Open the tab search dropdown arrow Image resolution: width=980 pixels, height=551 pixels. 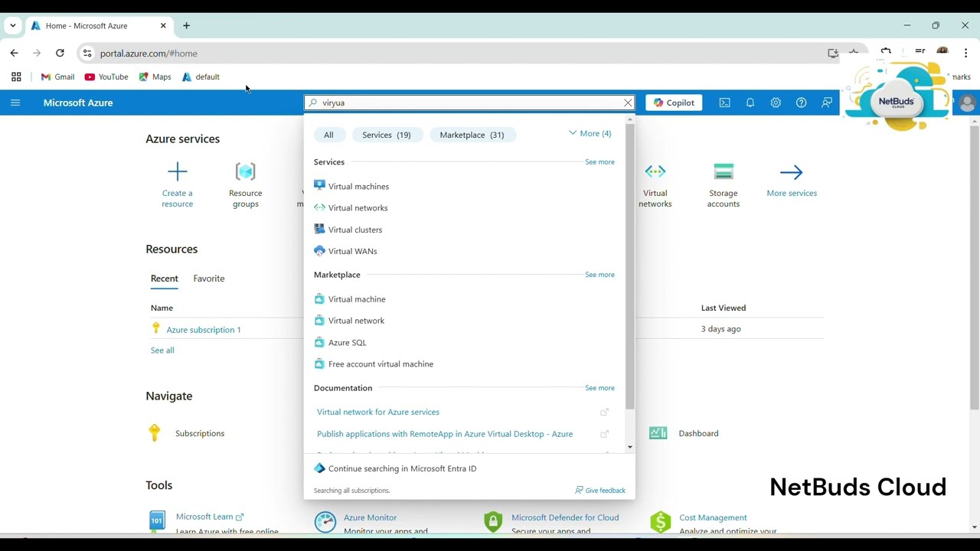12,25
